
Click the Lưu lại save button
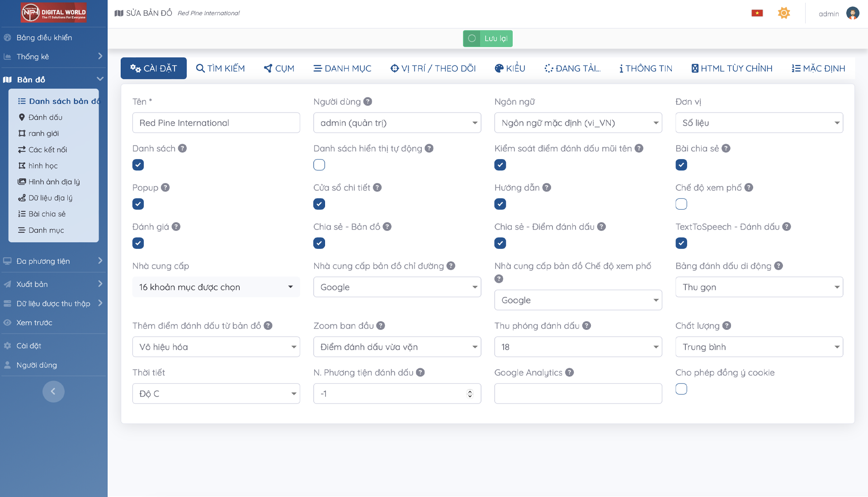click(487, 38)
